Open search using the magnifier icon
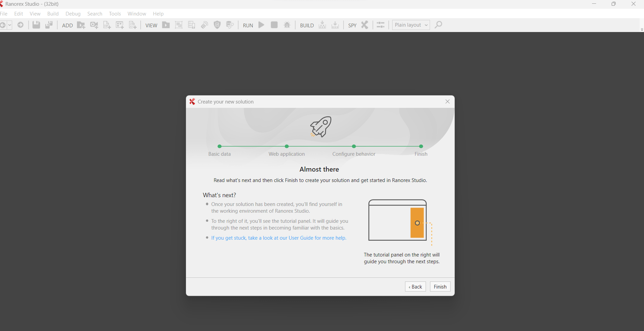 (x=438, y=25)
